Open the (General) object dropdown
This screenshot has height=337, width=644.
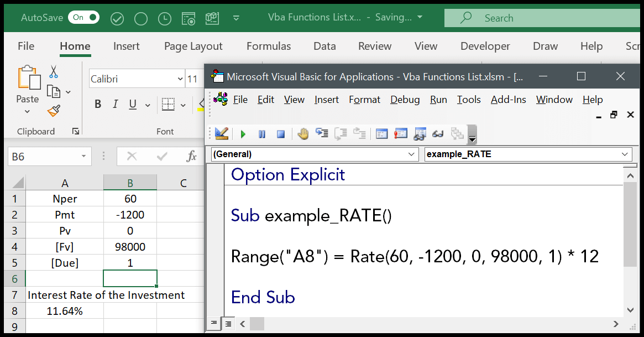(x=411, y=154)
